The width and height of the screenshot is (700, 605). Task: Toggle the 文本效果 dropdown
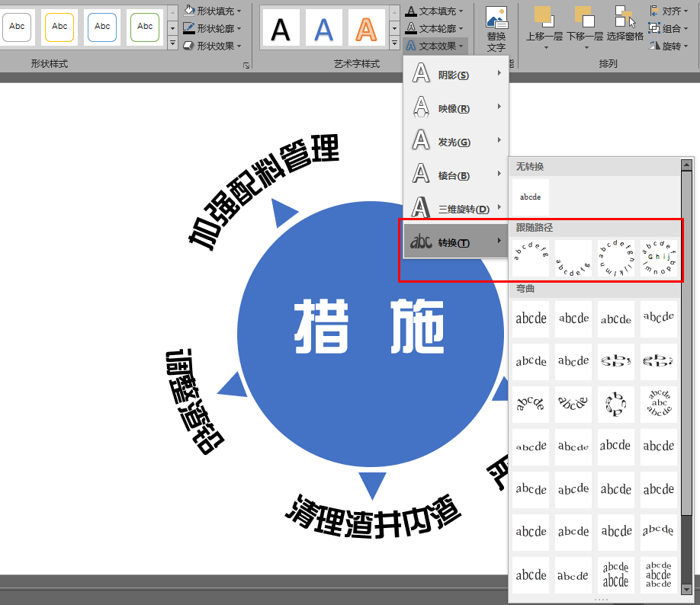tap(435, 46)
